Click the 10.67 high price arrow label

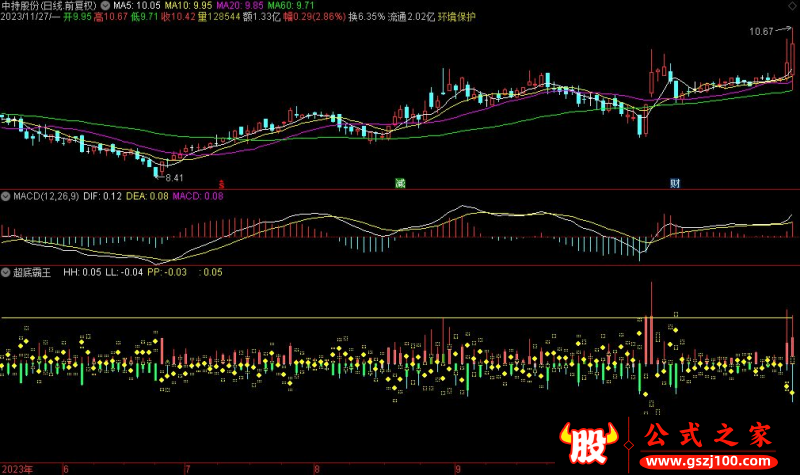764,32
